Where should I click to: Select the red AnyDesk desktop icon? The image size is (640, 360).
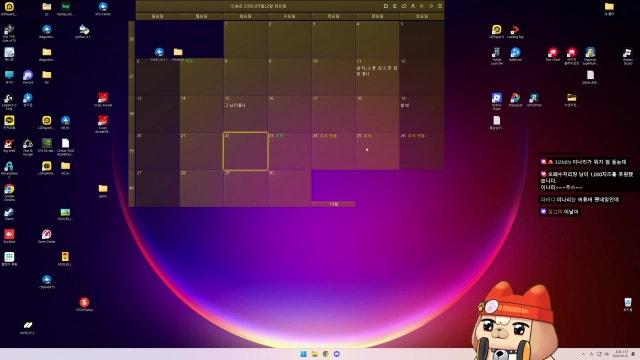coord(9,236)
